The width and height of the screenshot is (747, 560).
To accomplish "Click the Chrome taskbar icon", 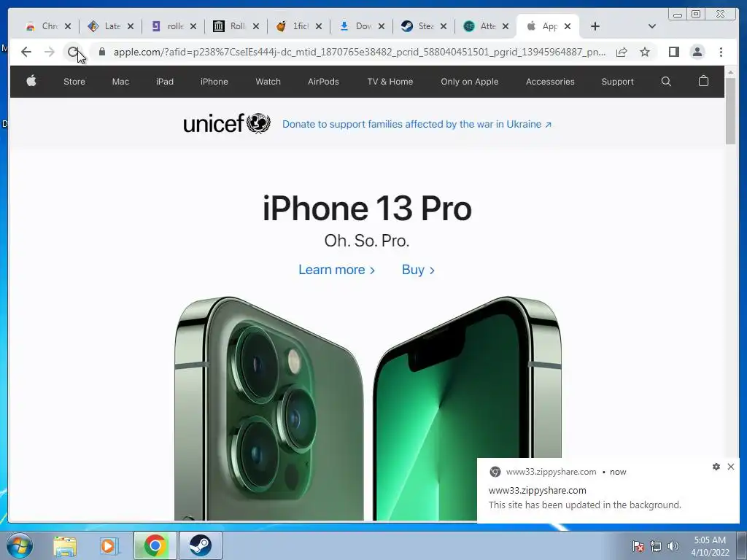I will click(x=155, y=545).
